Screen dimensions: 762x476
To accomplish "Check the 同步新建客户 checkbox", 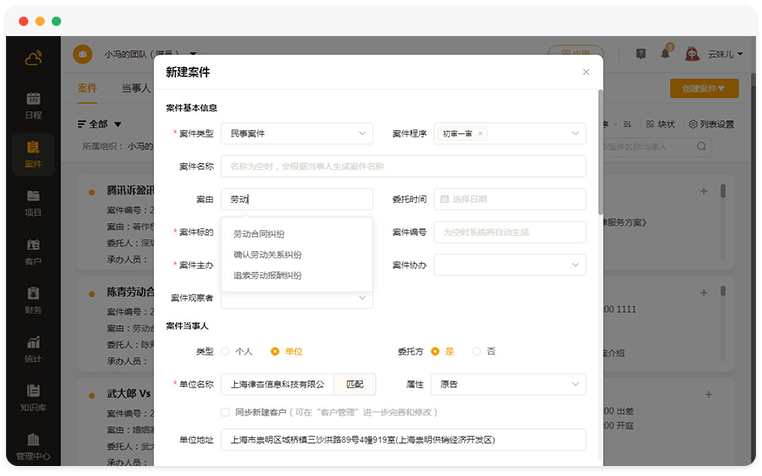I will 225,412.
